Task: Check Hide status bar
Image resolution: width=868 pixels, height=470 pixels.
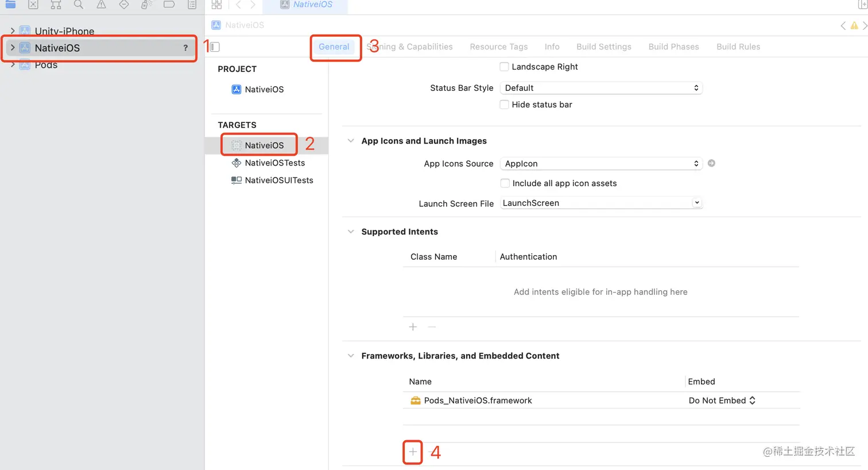Action: [x=504, y=105]
